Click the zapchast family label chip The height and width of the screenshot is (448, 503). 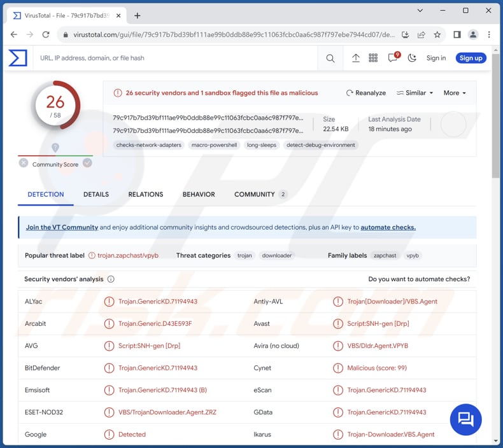pos(385,256)
